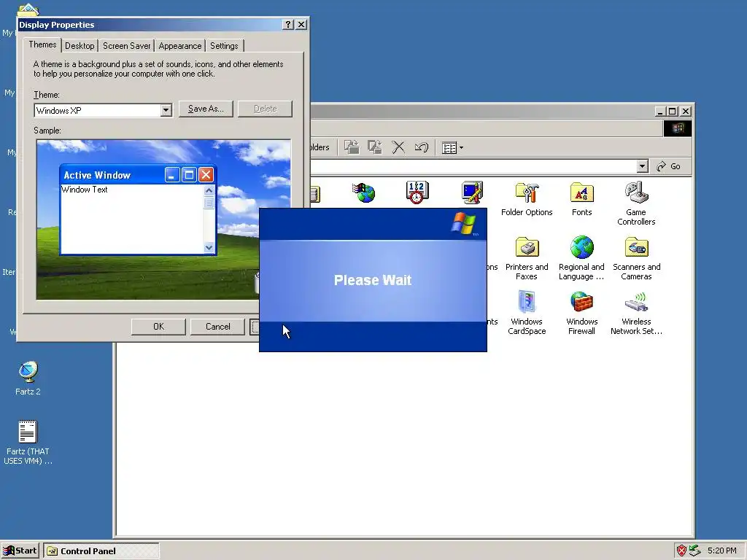Open the Date and Time calendar-clock icon
The height and width of the screenshot is (560, 747).
coord(417,192)
